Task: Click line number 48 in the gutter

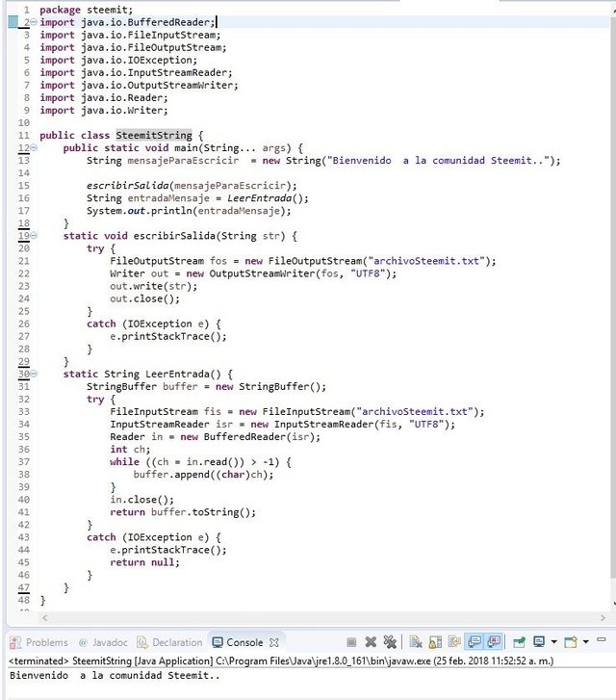Action: point(24,600)
